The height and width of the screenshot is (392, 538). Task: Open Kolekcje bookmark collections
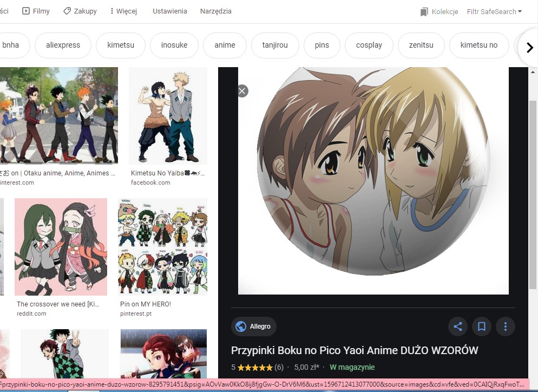(439, 11)
